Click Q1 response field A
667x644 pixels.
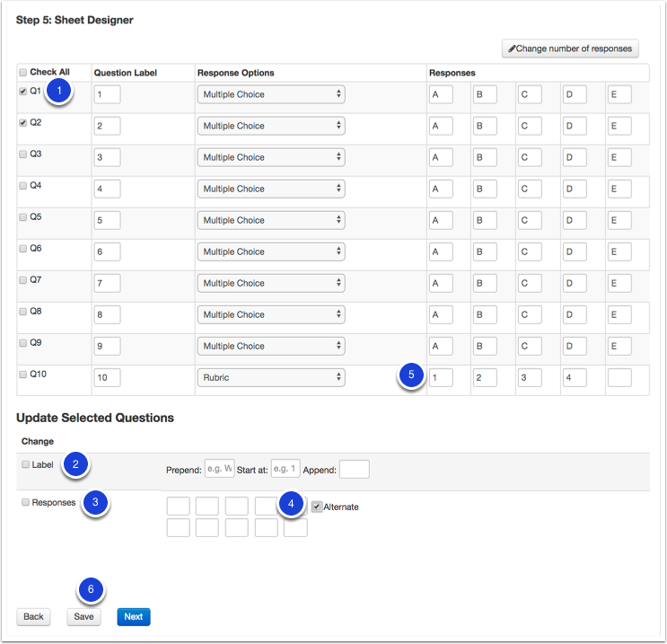(441, 94)
